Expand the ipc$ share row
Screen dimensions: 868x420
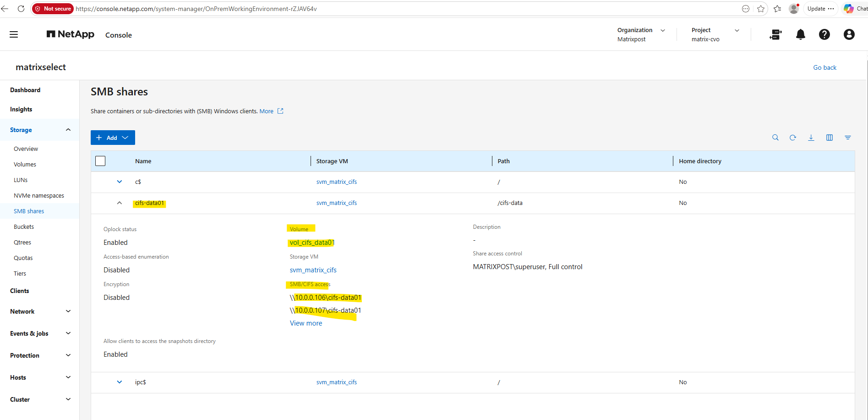click(120, 382)
